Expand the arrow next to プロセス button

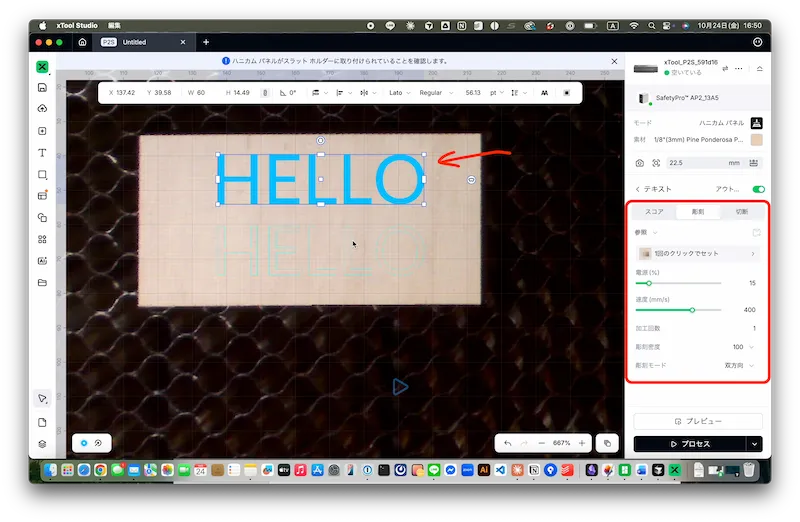(x=754, y=443)
